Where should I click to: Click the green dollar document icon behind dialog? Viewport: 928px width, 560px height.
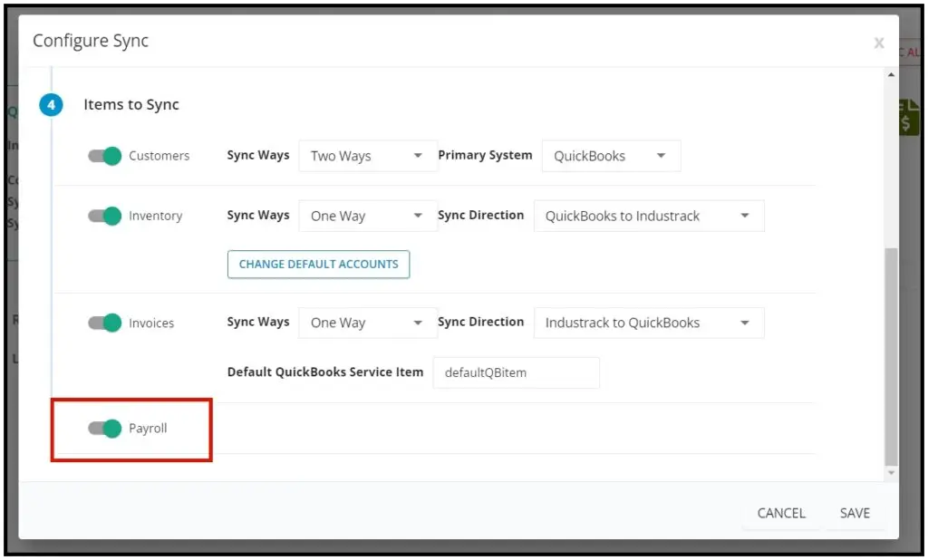pos(908,117)
